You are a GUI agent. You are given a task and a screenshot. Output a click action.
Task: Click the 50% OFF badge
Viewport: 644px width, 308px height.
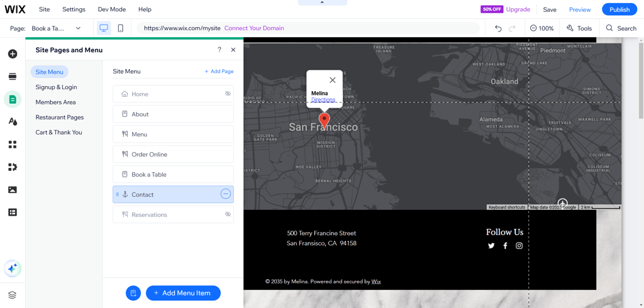[x=492, y=9]
